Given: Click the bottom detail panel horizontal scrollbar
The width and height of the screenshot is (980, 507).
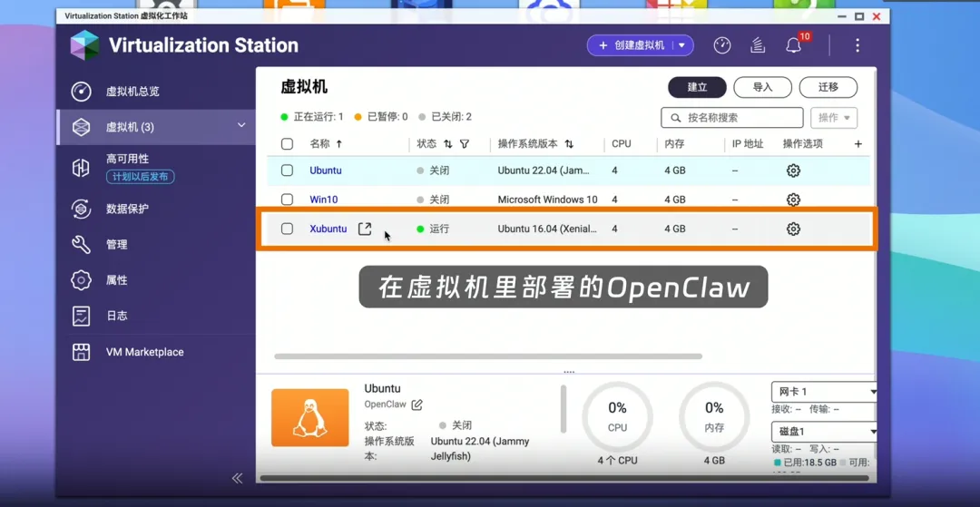Looking at the screenshot, I should (x=563, y=478).
